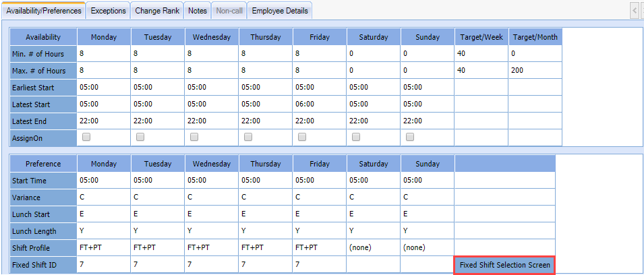
Task: Select the Notes tab
Action: (198, 11)
